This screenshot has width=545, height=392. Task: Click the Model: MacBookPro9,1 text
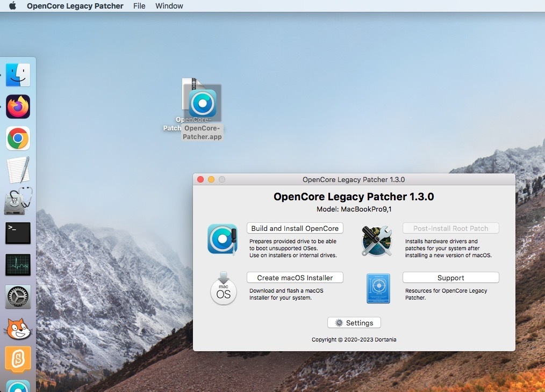[x=354, y=209]
